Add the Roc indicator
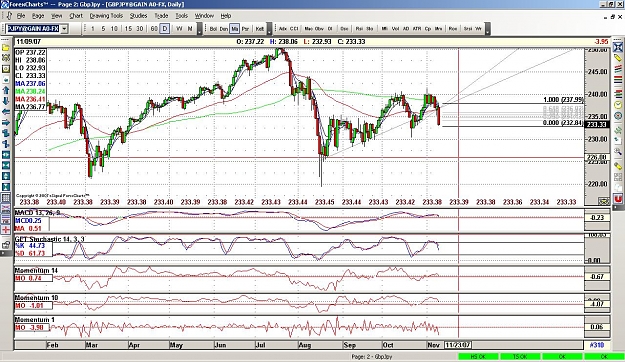625x362 pixels. coord(453,29)
